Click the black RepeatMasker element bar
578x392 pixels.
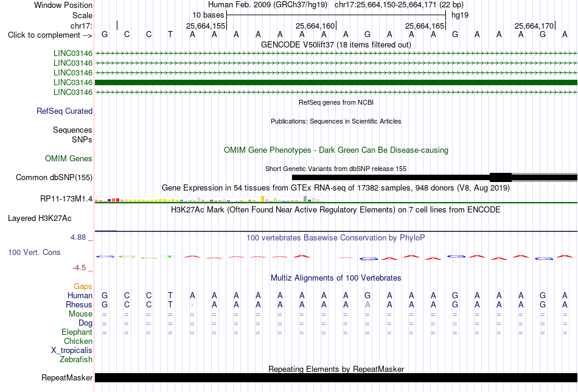click(x=336, y=377)
